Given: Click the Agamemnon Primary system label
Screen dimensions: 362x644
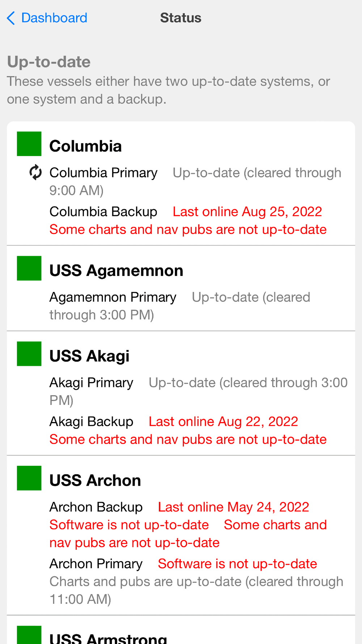Looking at the screenshot, I should [113, 297].
